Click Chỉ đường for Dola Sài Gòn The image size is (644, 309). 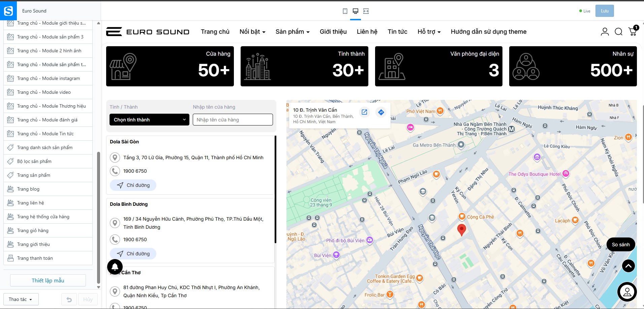(133, 185)
